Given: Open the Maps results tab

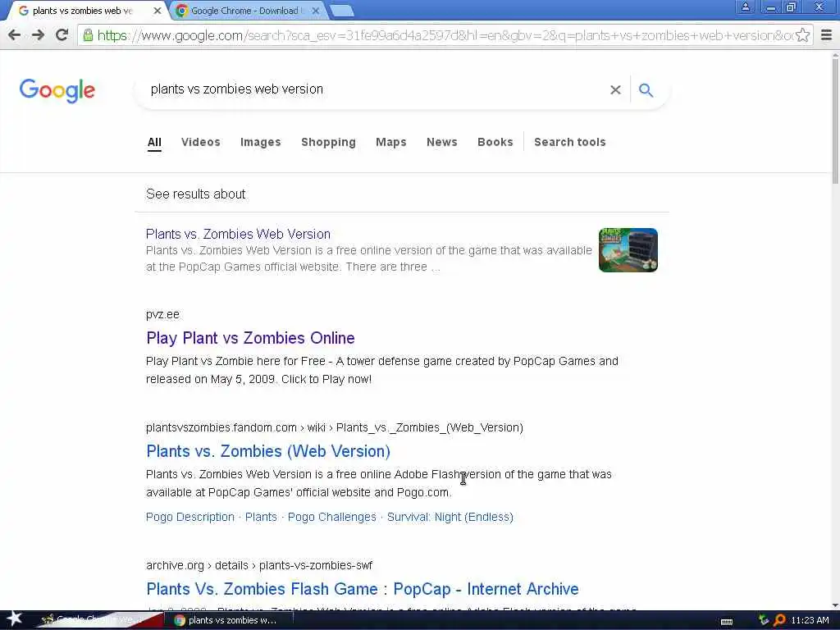Looking at the screenshot, I should 391,143.
